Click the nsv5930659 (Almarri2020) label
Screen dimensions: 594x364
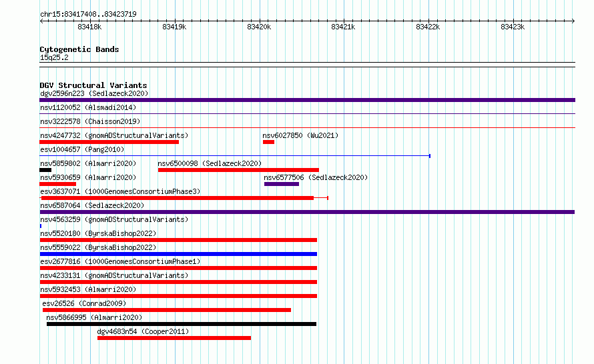pyautogui.click(x=88, y=177)
